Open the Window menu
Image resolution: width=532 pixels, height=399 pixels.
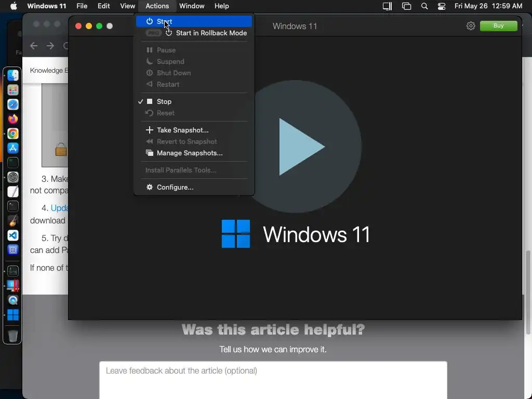pyautogui.click(x=192, y=6)
